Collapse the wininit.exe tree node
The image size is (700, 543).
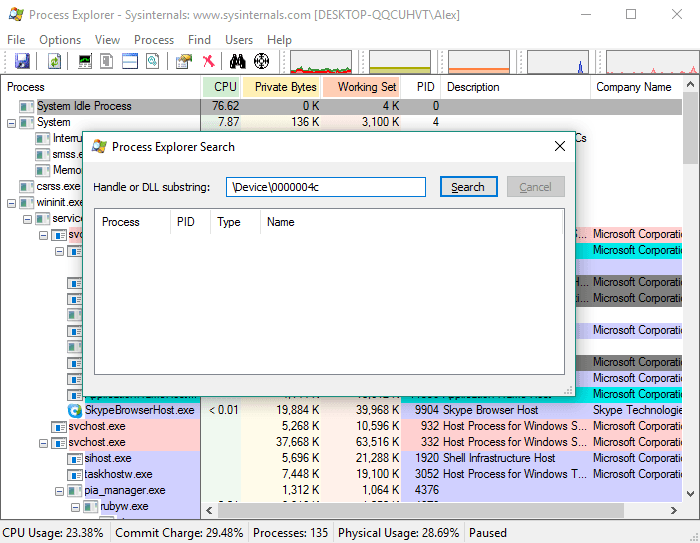(12, 203)
